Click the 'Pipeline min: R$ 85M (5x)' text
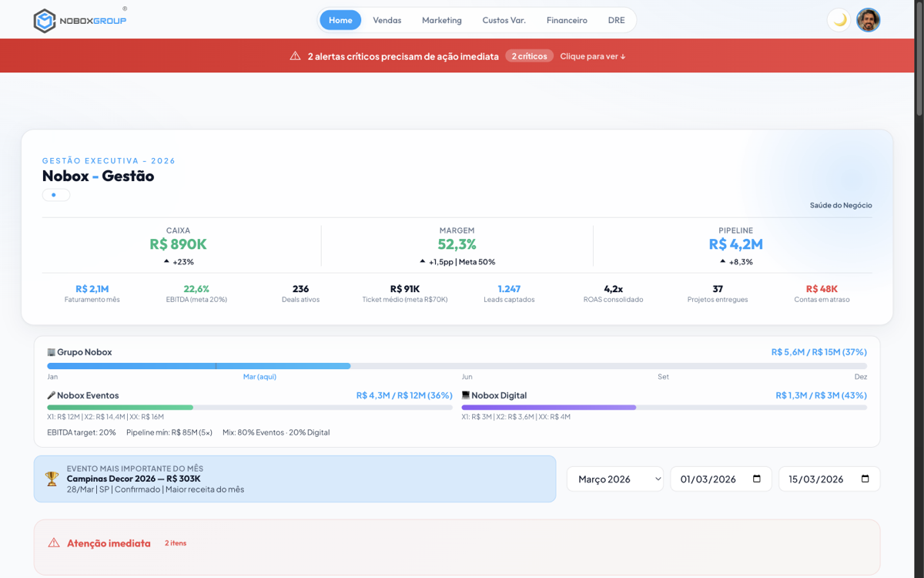This screenshot has height=578, width=924. (169, 432)
